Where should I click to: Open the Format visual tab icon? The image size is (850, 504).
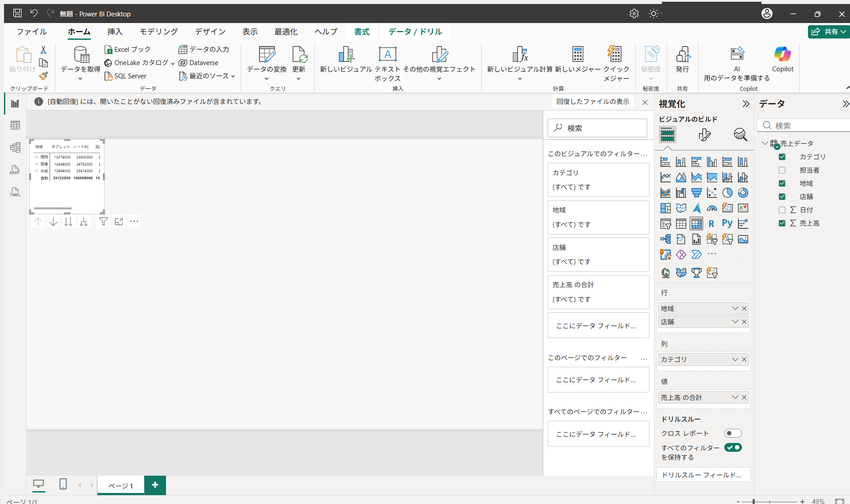704,135
